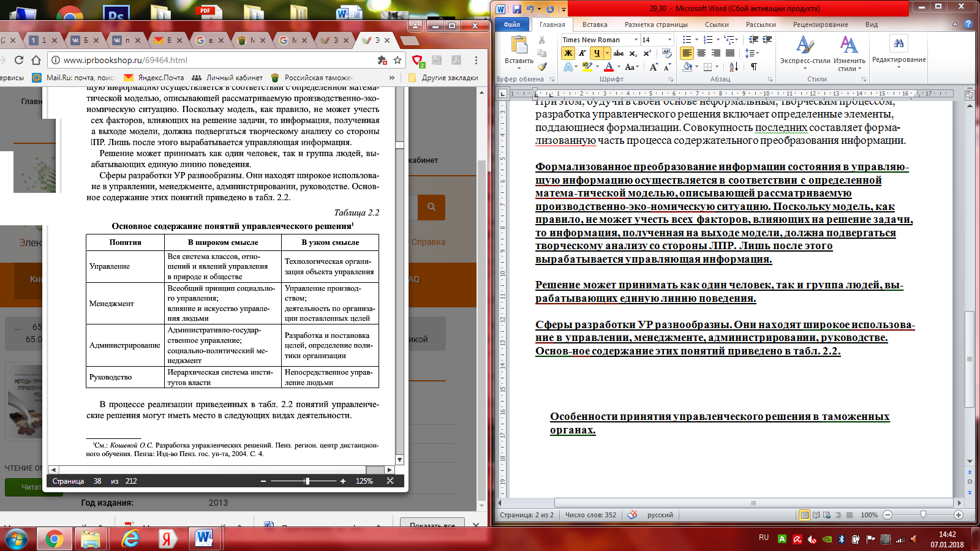
Task: Increase the paragraph indent
Action: [767, 40]
